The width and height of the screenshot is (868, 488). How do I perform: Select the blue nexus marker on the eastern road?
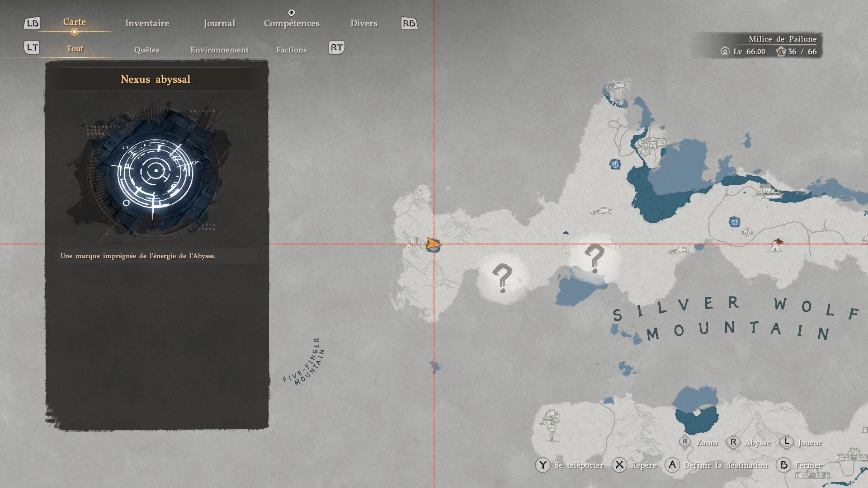coord(735,222)
